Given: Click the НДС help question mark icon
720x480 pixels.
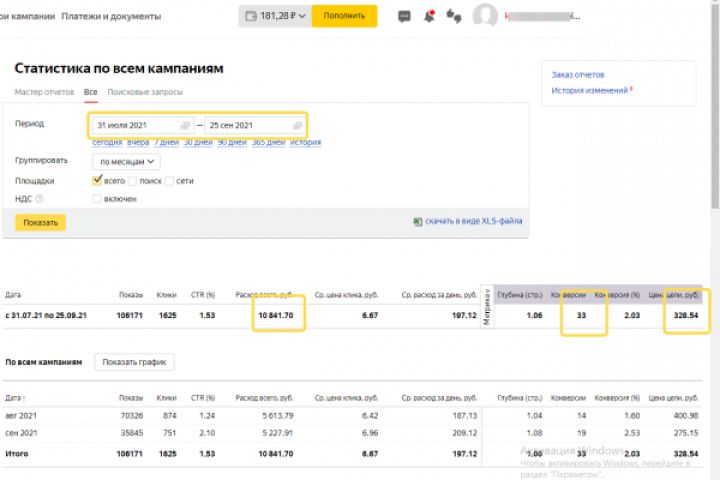Looking at the screenshot, I should point(40,199).
